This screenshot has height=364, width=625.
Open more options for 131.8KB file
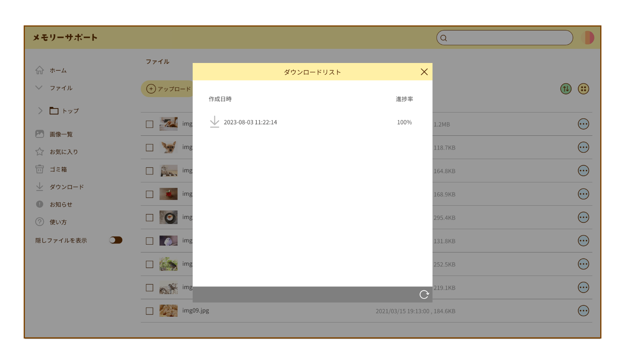[x=583, y=241]
